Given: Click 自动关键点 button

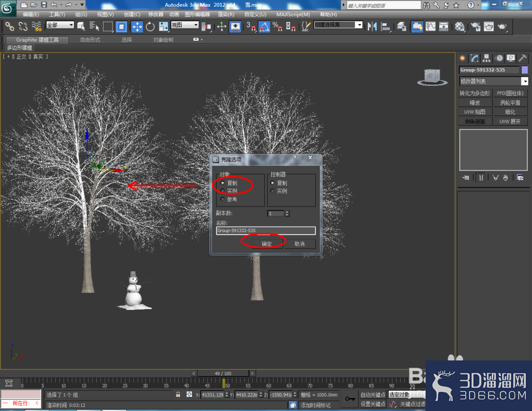Looking at the screenshot, I should click(x=372, y=394).
